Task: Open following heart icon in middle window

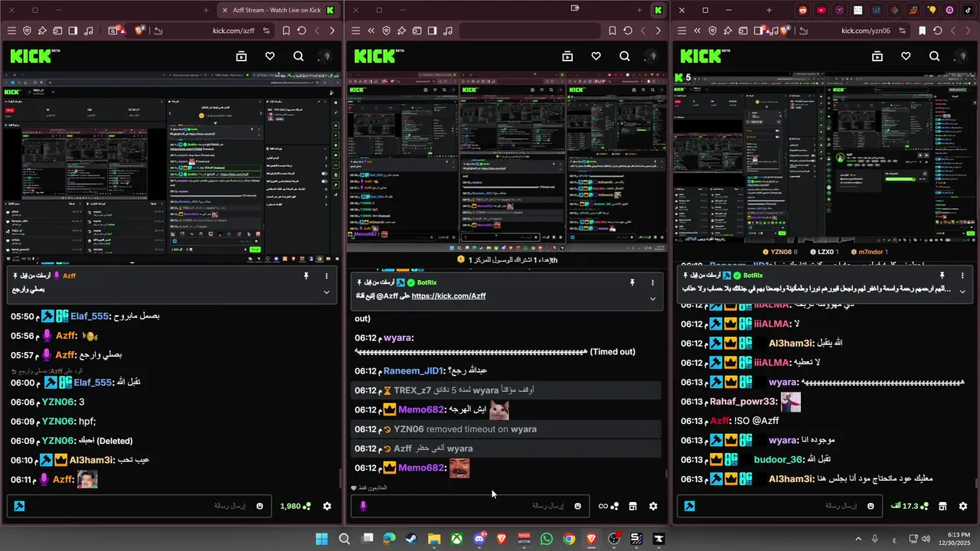Action: pos(596,56)
